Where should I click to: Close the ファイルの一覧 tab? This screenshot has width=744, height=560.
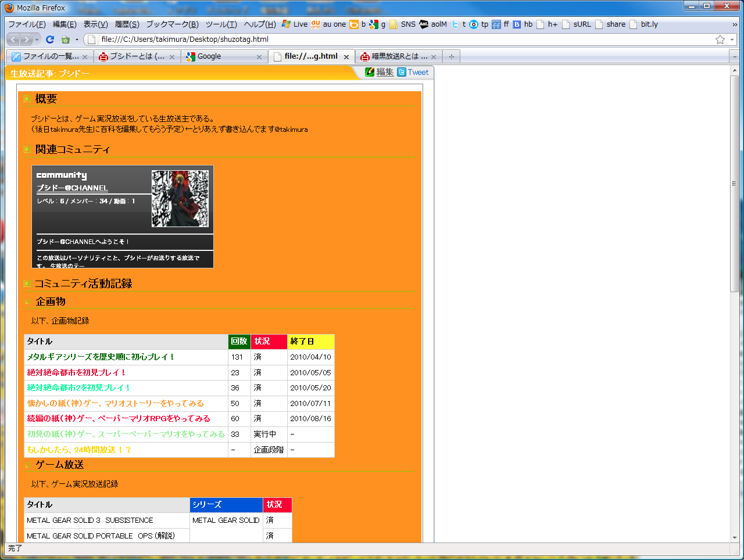85,57
